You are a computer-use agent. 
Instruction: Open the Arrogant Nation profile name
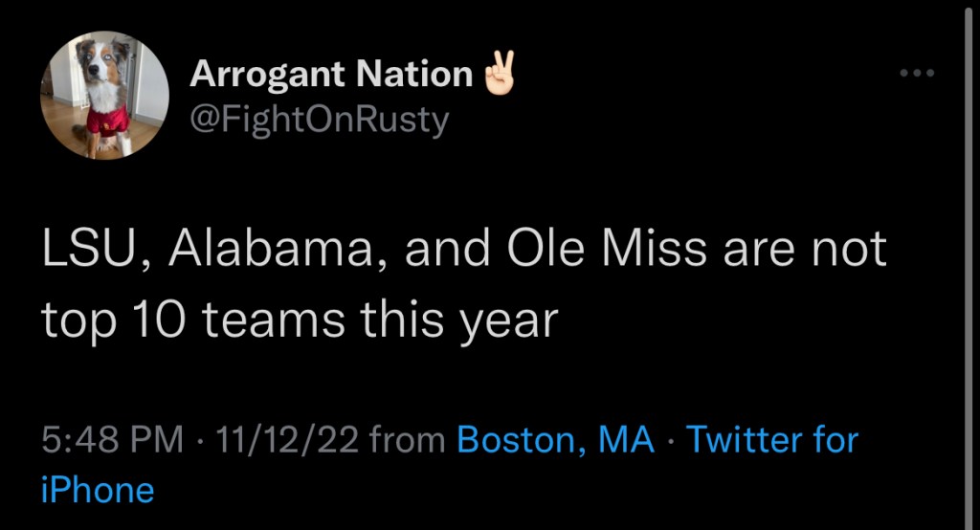331,75
